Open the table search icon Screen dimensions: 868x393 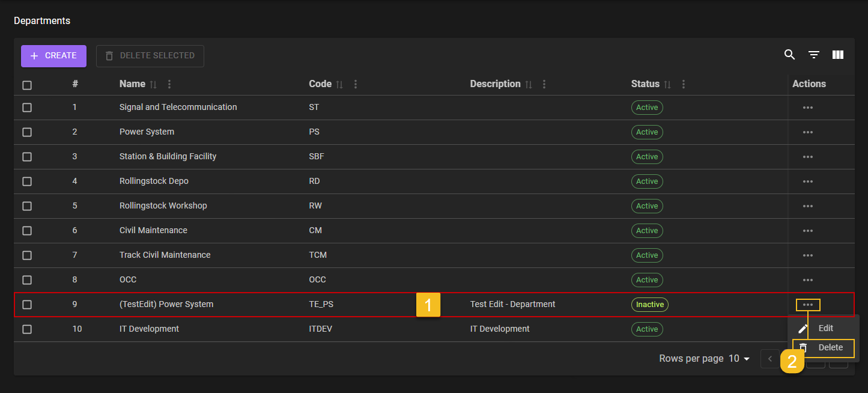(789, 55)
